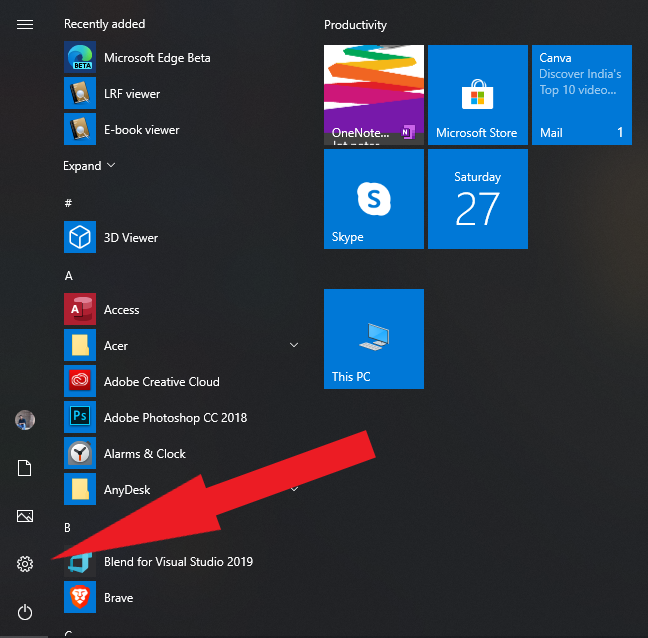Viewport: 648px width, 638px height.
Task: Select the Access label
Action: 122,310
